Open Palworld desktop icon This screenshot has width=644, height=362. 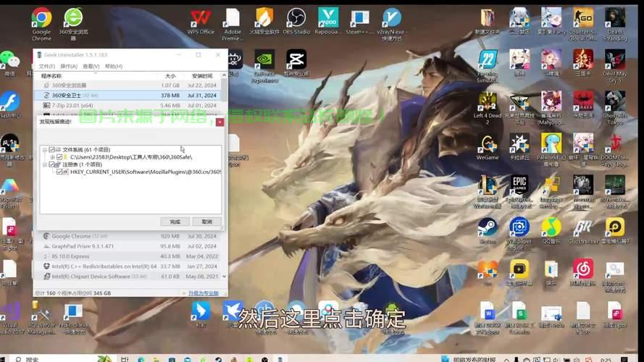[551, 150]
